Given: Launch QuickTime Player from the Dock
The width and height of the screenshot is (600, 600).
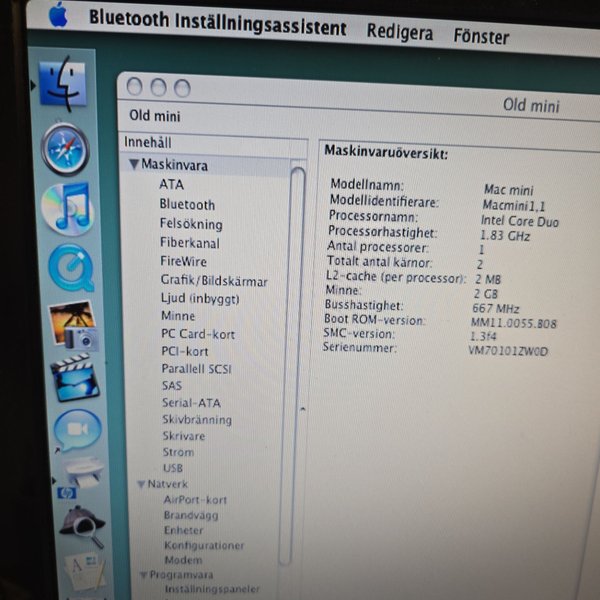Looking at the screenshot, I should pyautogui.click(x=70, y=268).
